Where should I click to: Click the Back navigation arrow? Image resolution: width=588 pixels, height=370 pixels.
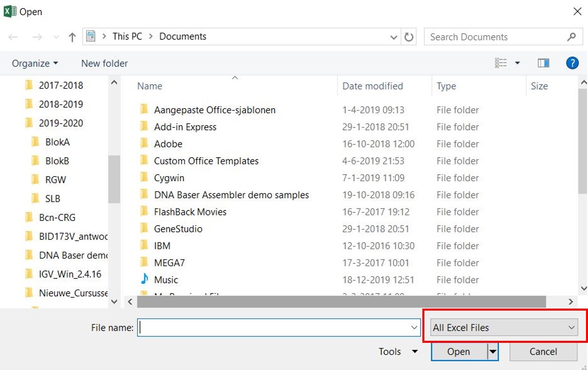point(13,36)
